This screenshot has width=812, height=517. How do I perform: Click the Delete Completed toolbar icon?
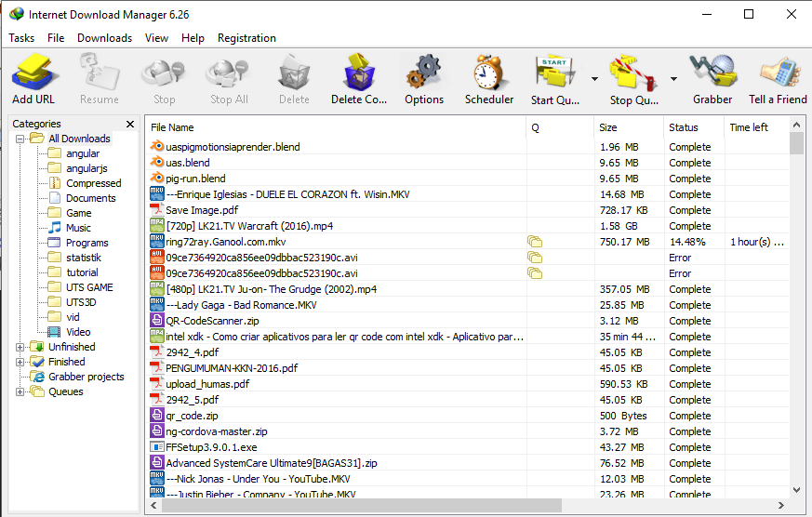coord(359,73)
